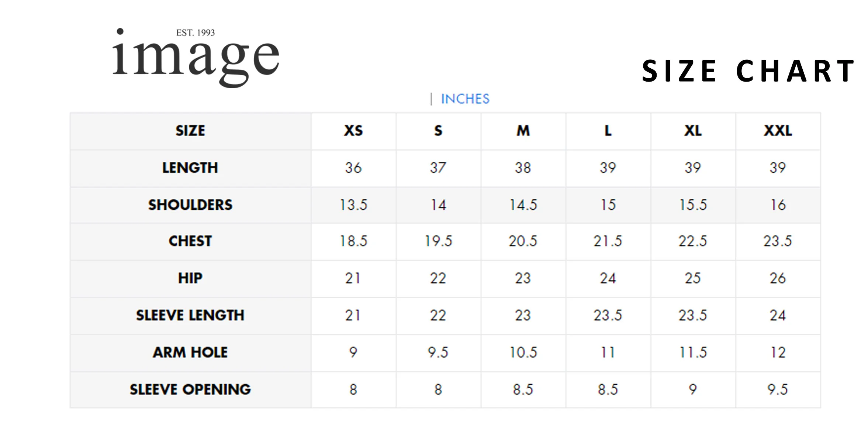Choose the M size column header
The width and height of the screenshot is (868, 443).
523,131
